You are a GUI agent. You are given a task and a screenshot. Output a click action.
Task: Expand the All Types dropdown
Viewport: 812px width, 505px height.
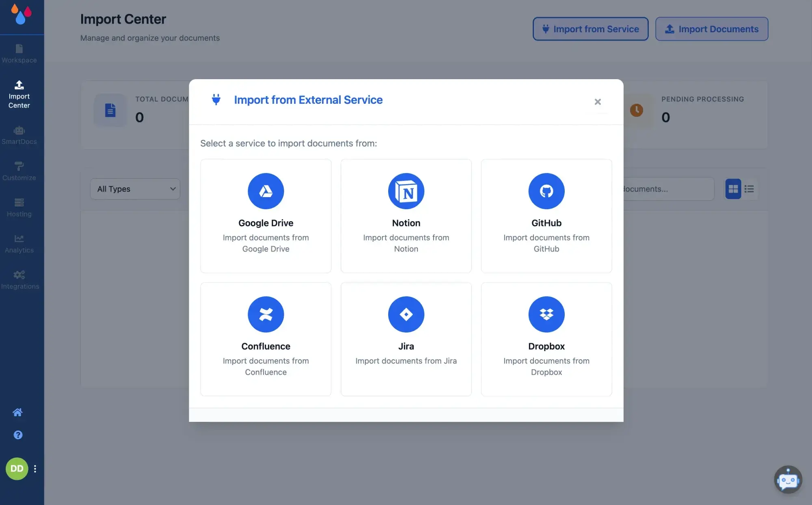[135, 189]
